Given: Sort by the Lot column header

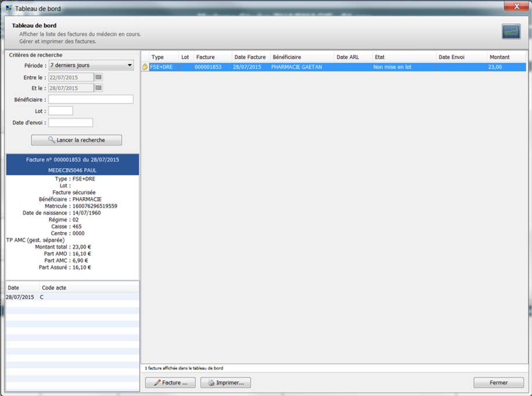Looking at the screenshot, I should pyautogui.click(x=186, y=57).
